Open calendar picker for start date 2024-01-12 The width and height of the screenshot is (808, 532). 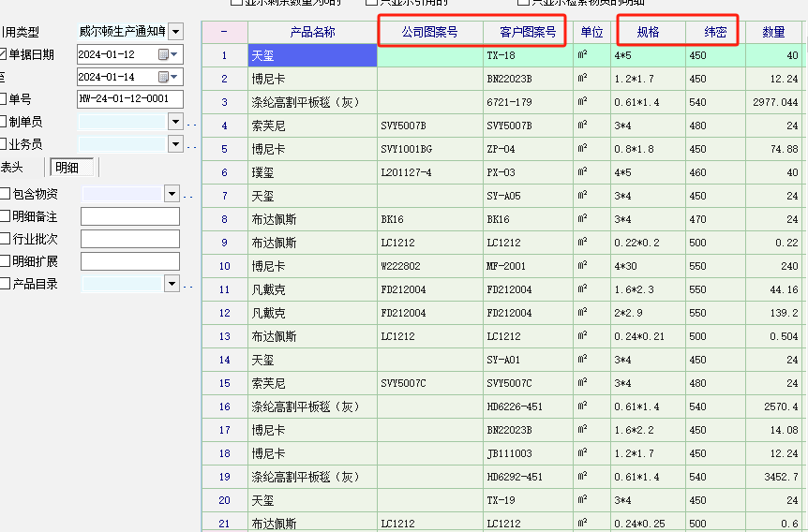coord(168,54)
